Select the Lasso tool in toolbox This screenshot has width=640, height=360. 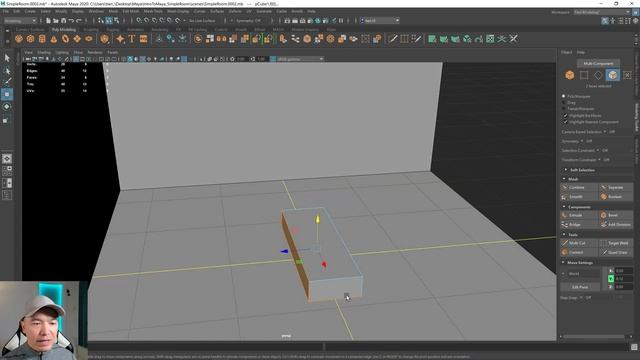7,70
